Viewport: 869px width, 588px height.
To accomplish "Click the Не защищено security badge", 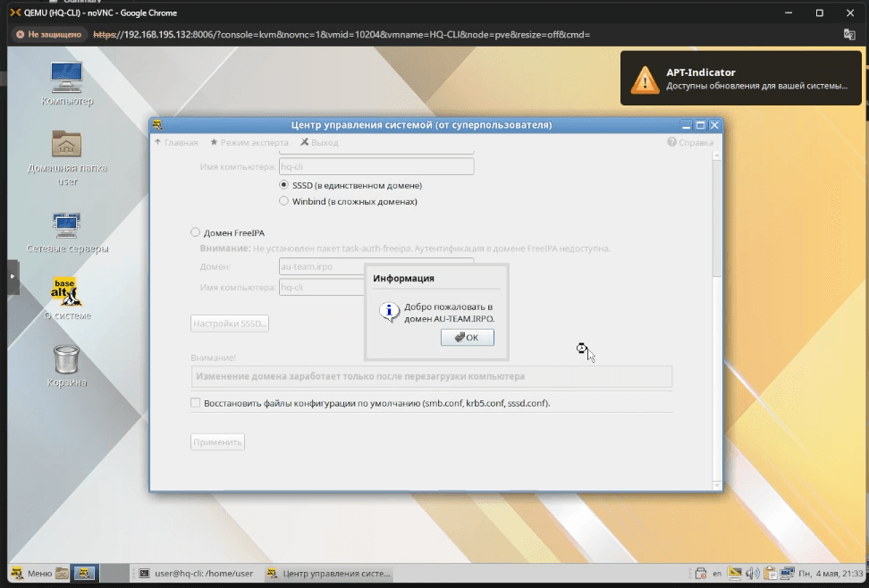I will click(49, 34).
